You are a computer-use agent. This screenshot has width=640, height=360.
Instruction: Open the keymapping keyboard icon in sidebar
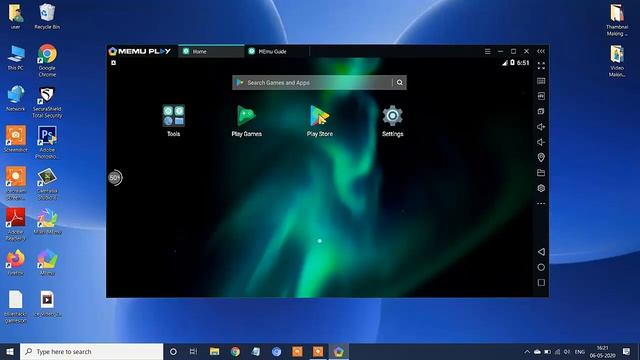coord(541,81)
